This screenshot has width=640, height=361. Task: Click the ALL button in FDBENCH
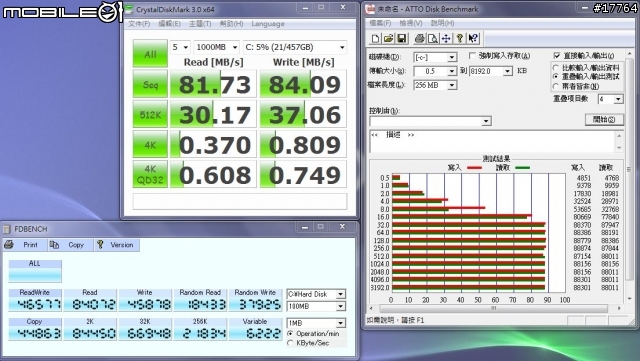click(x=35, y=271)
